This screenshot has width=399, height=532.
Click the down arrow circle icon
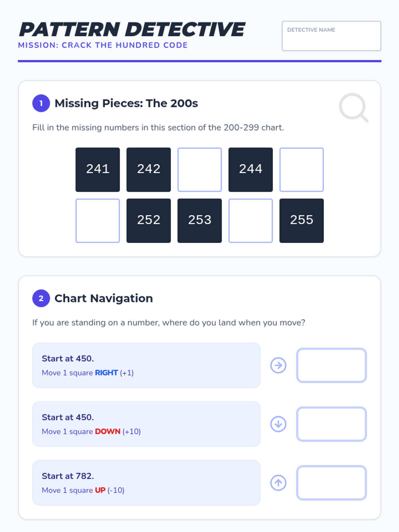[x=278, y=424]
